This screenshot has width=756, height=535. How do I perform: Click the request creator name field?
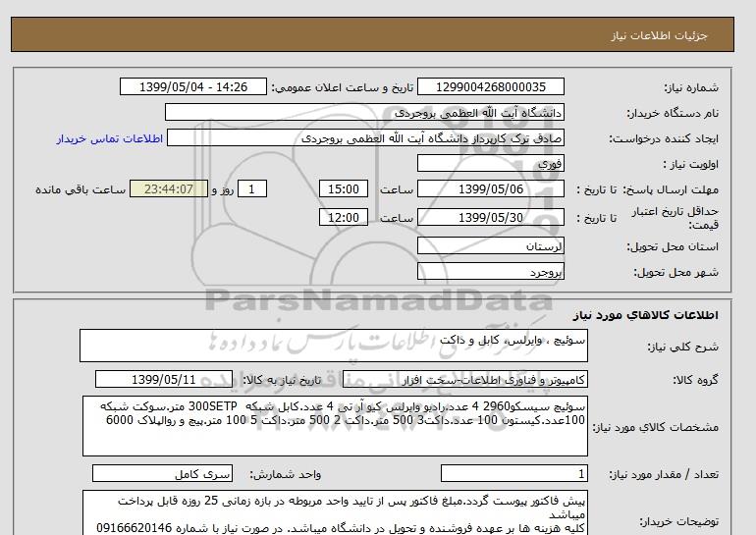(x=365, y=138)
